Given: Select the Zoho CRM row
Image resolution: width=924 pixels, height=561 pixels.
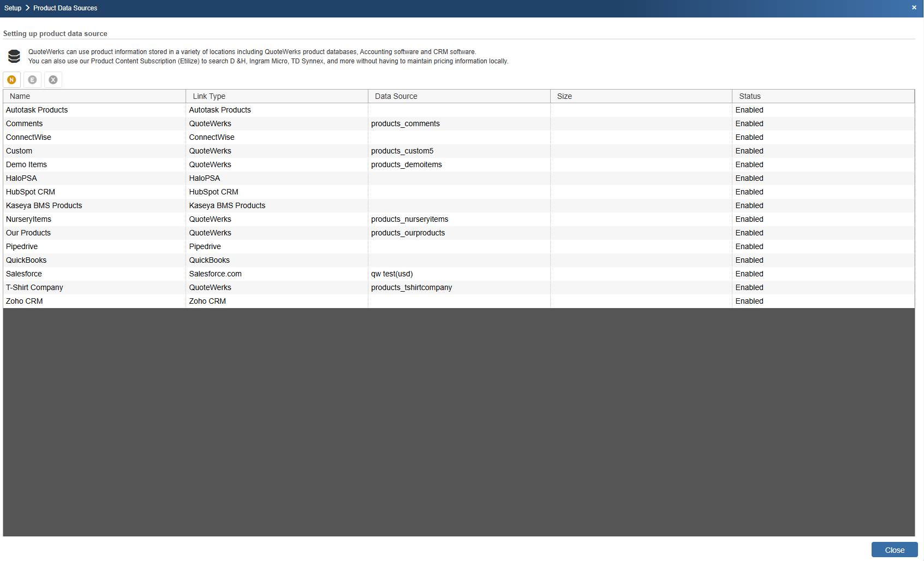Looking at the screenshot, I should point(459,301).
